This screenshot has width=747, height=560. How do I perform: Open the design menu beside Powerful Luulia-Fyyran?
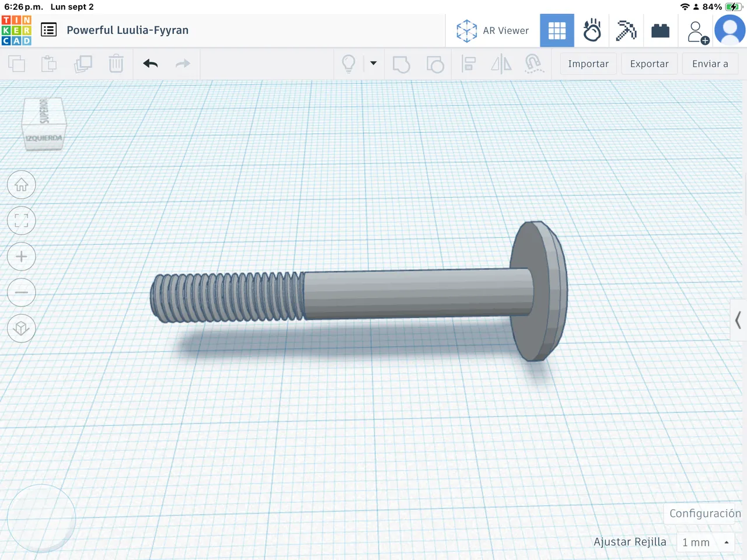[x=48, y=30]
